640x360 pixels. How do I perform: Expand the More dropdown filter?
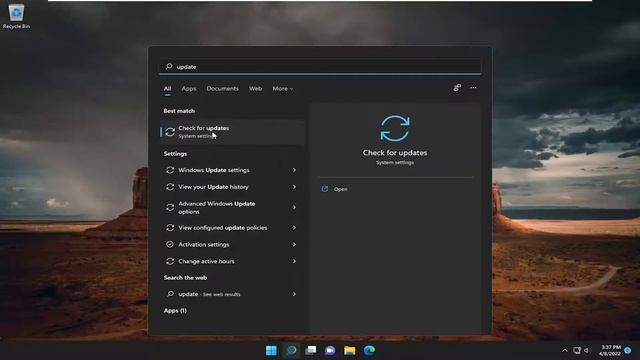(282, 89)
